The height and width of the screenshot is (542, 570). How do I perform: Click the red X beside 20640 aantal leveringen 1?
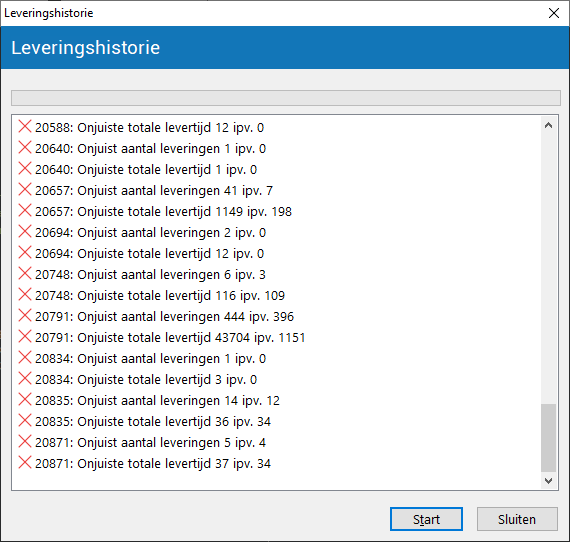point(25,148)
